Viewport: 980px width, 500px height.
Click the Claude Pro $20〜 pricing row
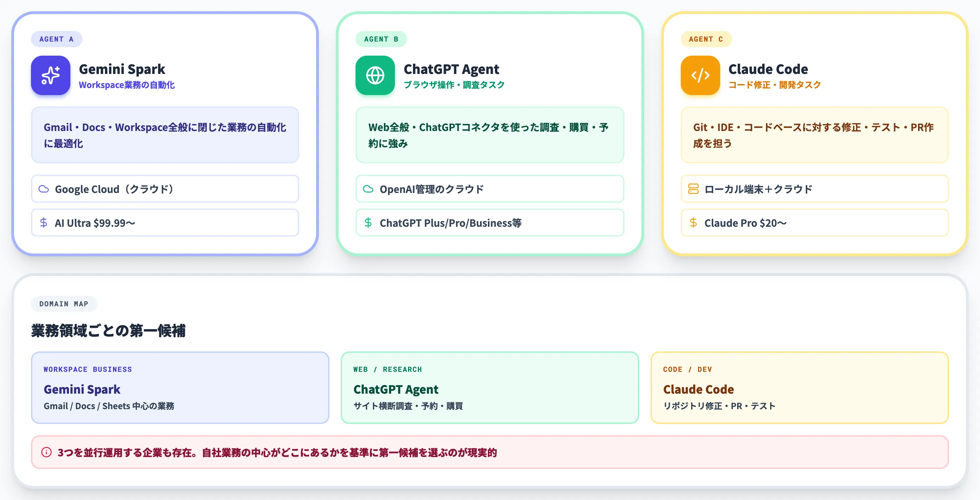point(815,223)
